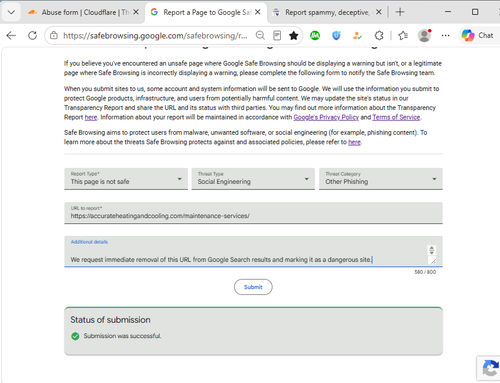This screenshot has height=383, width=500.
Task: Expand the Threat Type dropdown
Action: 253,179
